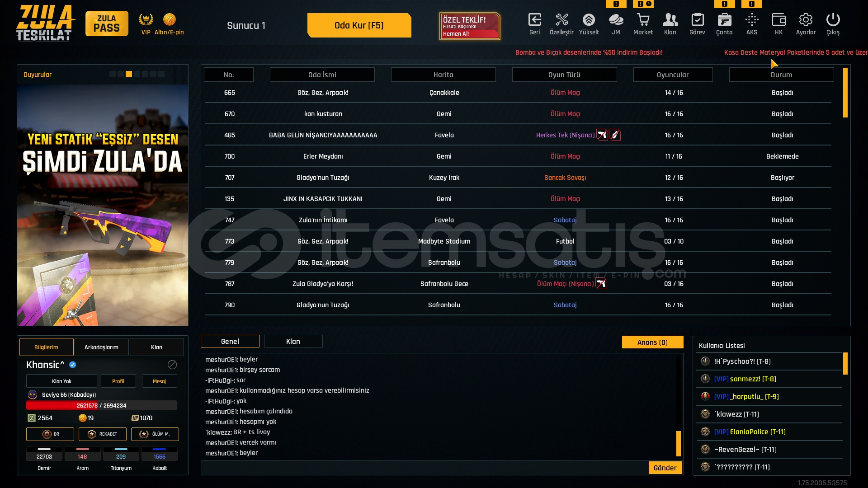Click the experience progress bar
Screen dimensions: 868x488
(102, 405)
